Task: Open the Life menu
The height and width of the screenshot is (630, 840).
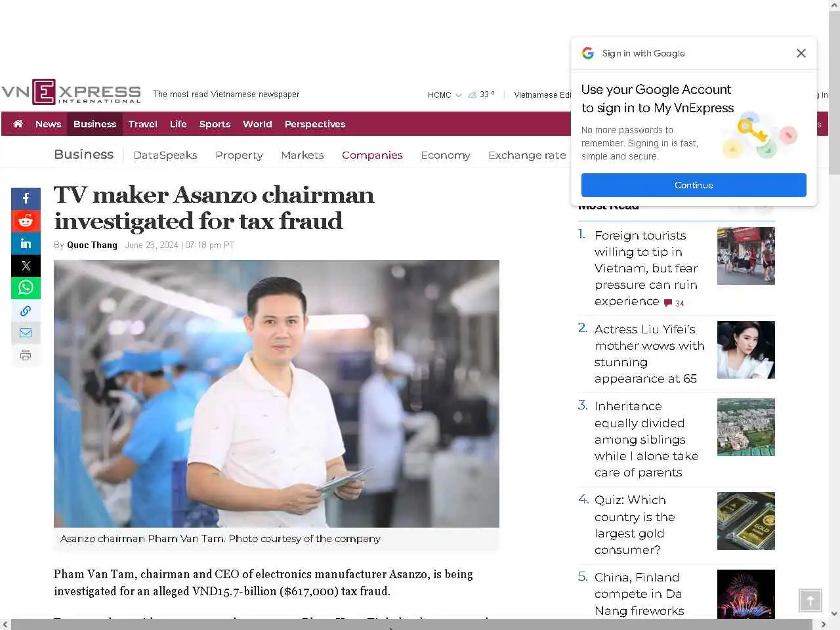Action: [x=178, y=123]
